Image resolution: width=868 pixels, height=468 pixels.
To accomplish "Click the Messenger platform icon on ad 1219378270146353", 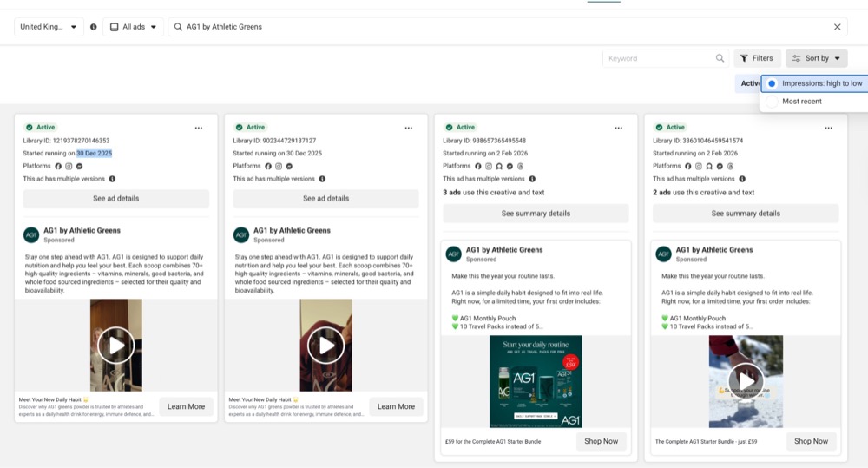I will click(x=79, y=166).
